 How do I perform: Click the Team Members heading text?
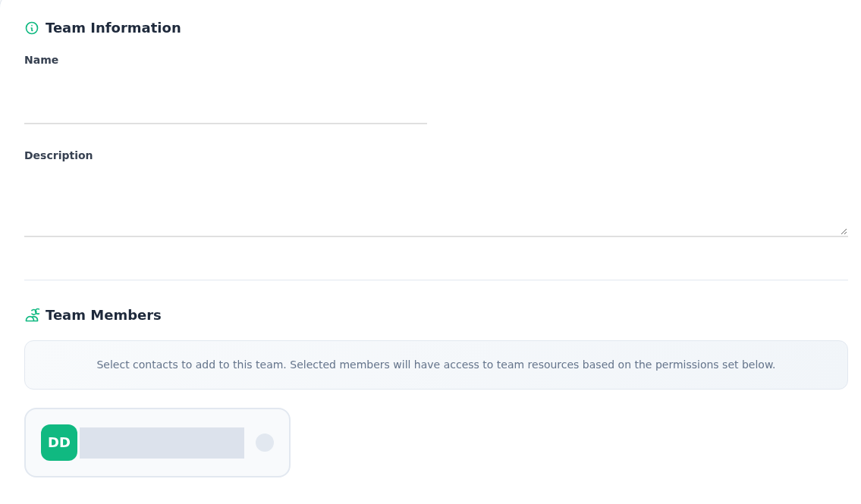(x=103, y=315)
